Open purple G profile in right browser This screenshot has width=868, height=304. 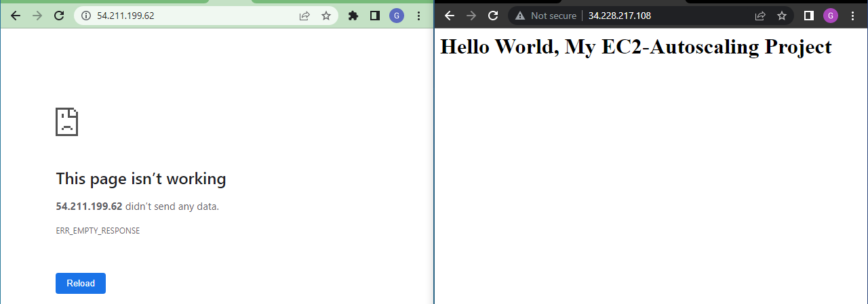pos(831,16)
